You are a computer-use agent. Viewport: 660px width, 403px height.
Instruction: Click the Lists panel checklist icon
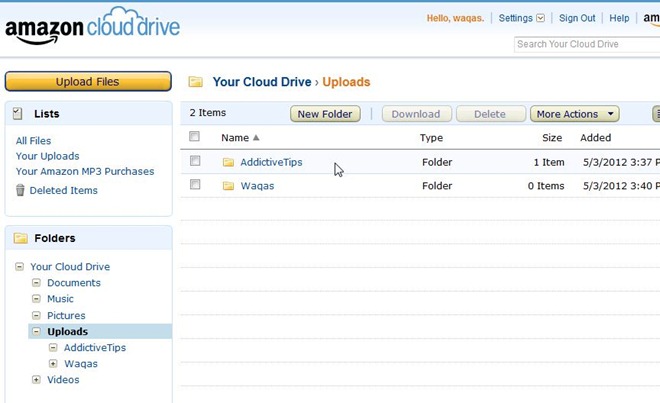[18, 113]
